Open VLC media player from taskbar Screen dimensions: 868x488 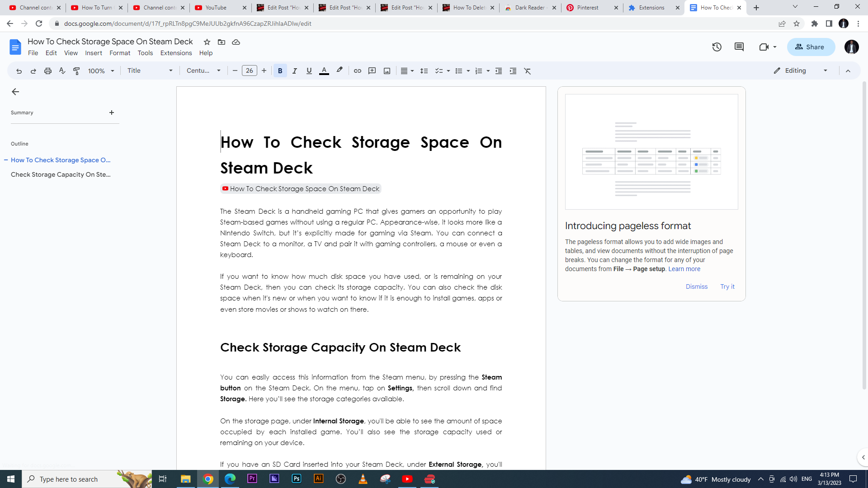point(363,479)
